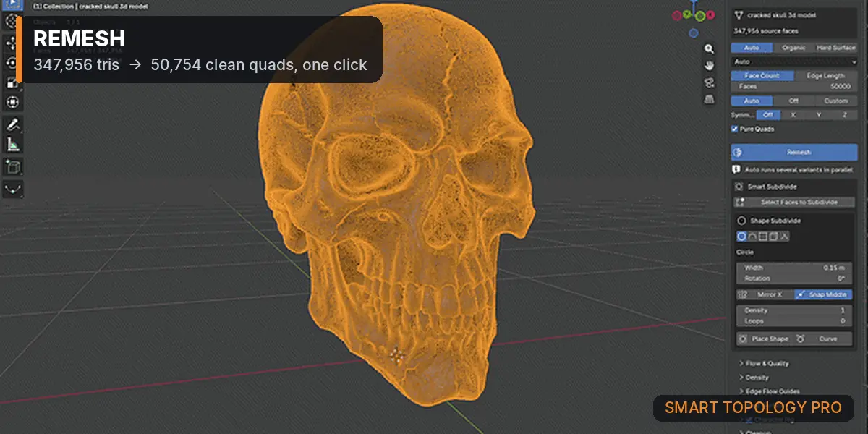The image size is (868, 434).
Task: Open the Auto preset dropdown
Action: [x=794, y=62]
